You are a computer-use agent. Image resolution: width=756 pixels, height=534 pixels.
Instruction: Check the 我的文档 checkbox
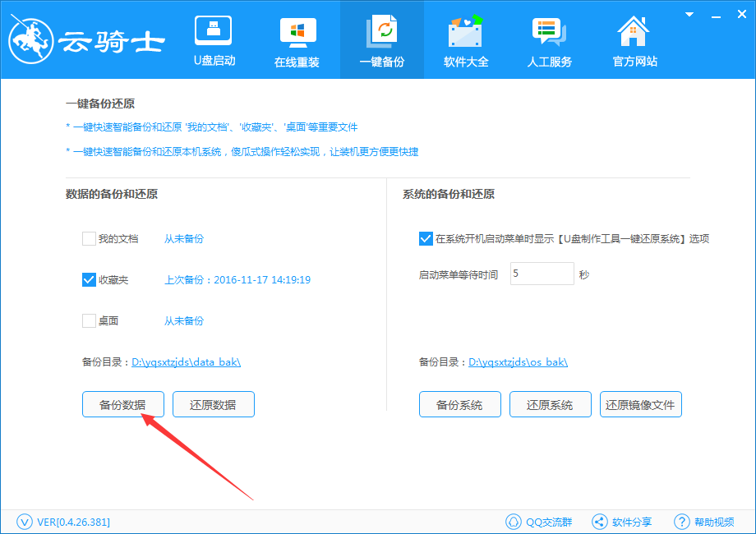click(x=89, y=238)
